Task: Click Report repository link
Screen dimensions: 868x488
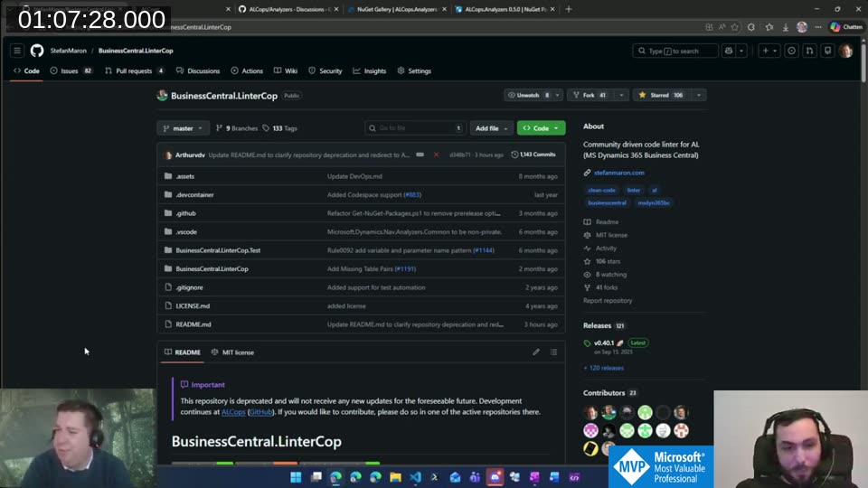Action: pos(608,301)
